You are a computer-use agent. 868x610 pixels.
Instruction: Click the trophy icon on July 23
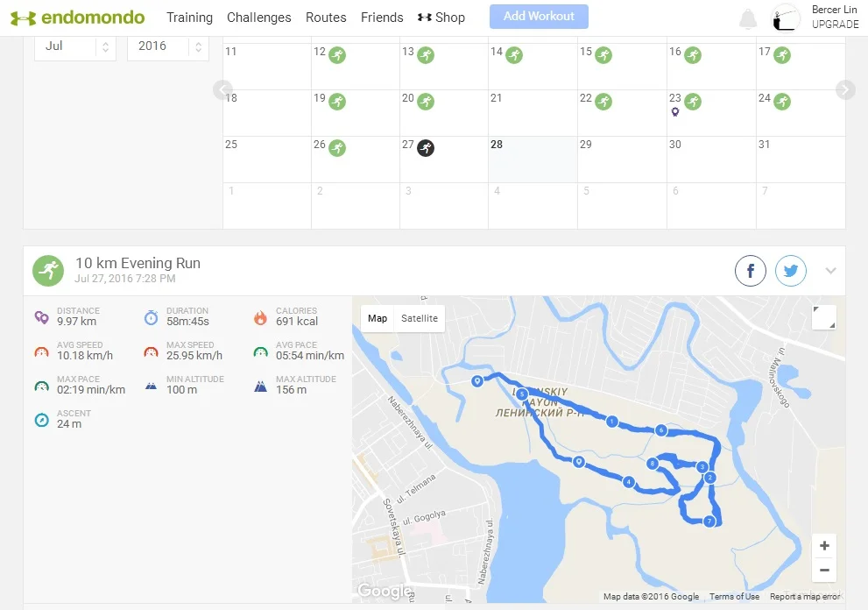[x=675, y=112]
